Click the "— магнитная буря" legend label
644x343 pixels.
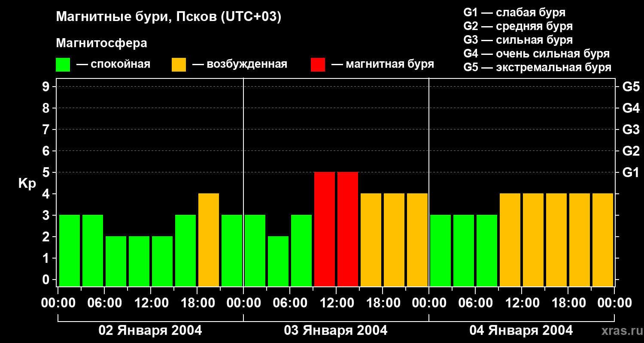pyautogui.click(x=383, y=64)
